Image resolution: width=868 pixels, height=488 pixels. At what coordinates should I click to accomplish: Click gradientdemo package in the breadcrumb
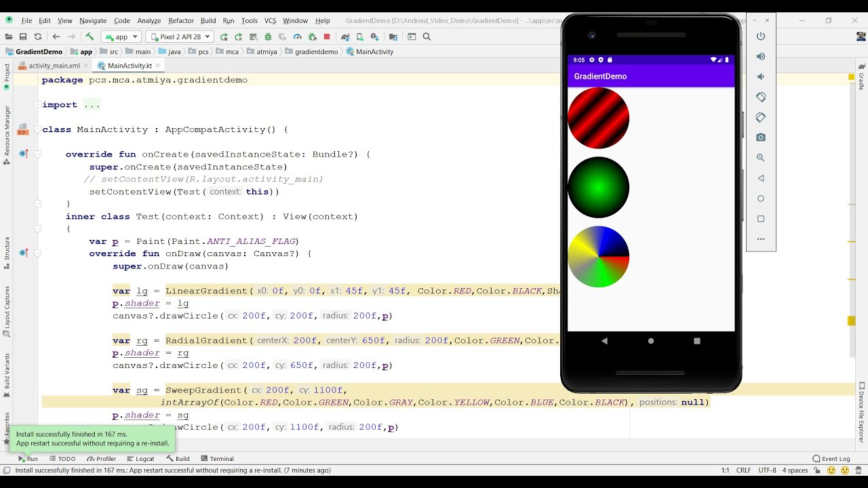pos(316,52)
